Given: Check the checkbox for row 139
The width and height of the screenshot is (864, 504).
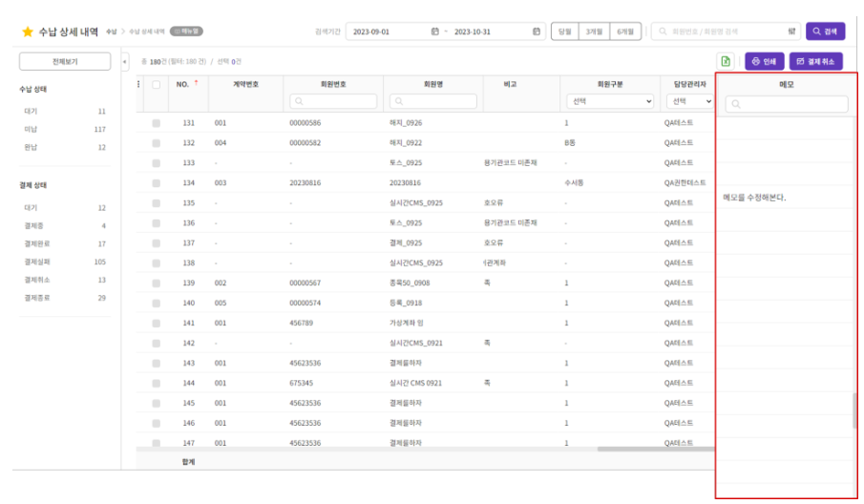Looking at the screenshot, I should coord(157,283).
